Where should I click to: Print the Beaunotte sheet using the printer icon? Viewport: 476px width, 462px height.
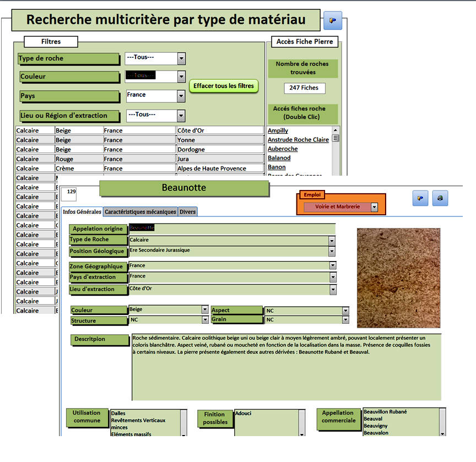pos(440,198)
